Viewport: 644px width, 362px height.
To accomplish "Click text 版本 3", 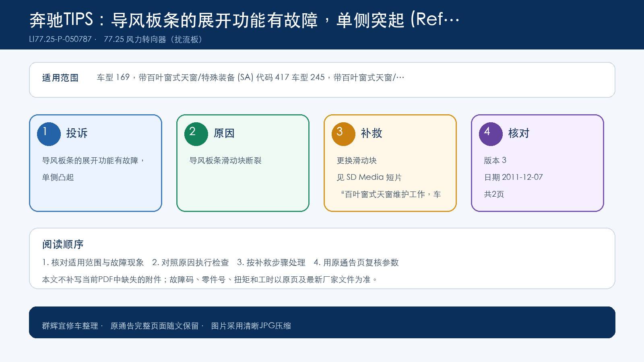I will (x=495, y=160).
